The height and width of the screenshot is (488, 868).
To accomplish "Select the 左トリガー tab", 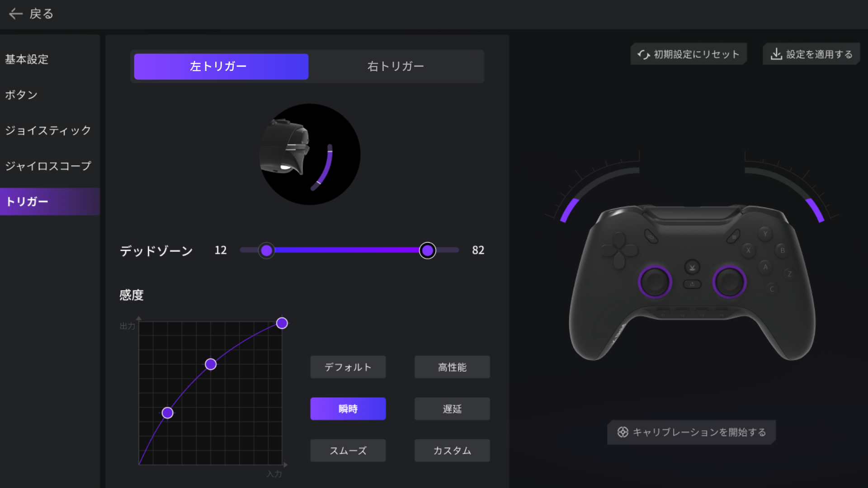I will pos(221,66).
